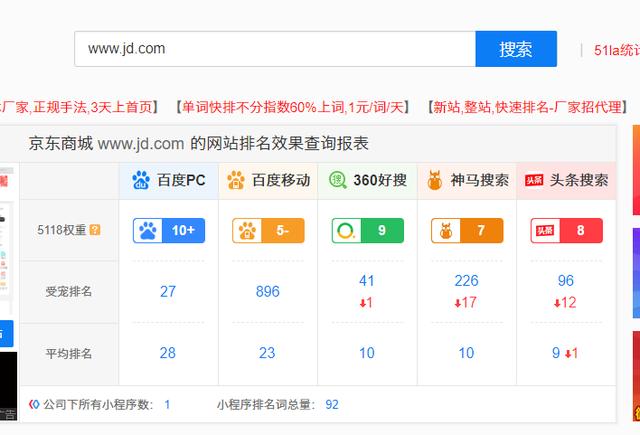This screenshot has width=640, height=435.
Task: Open the 平均排名 value 10 under 360好搜
Action: [x=367, y=353]
